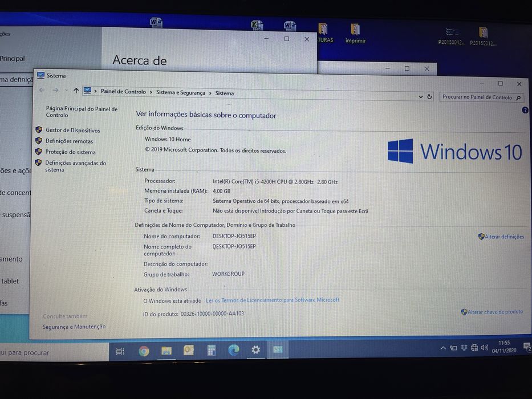532x399 pixels.
Task: Open Outlook from taskbar
Action: click(x=189, y=351)
